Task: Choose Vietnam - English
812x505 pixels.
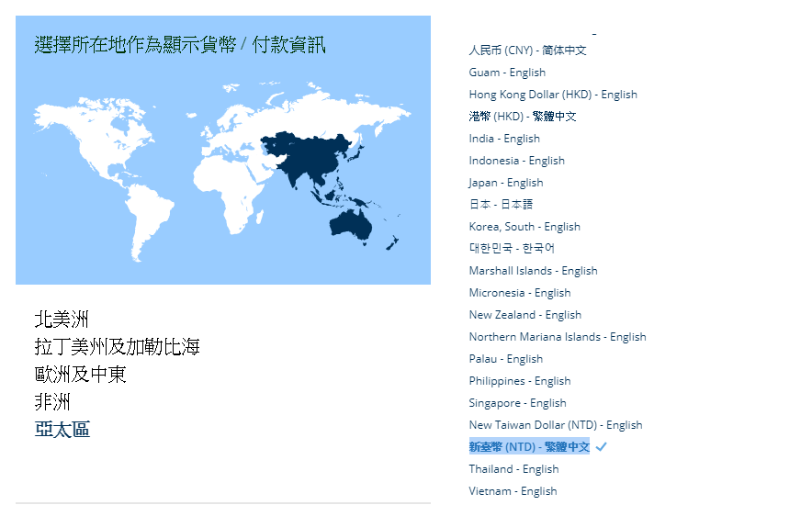Action: [513, 491]
